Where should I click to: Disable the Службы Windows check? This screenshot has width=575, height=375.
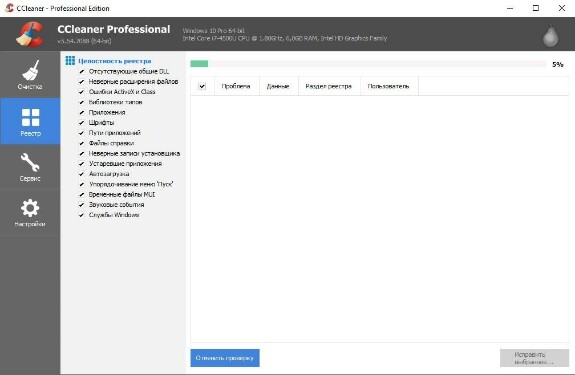[81, 215]
